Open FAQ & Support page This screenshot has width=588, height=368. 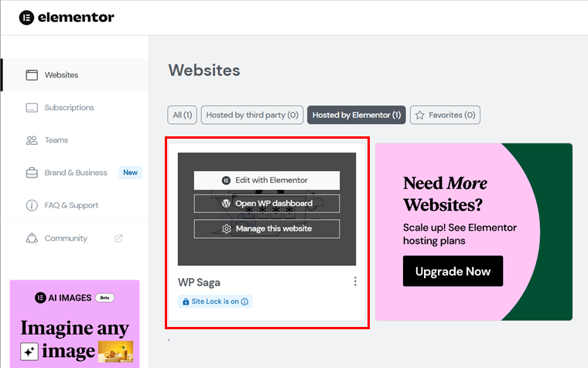pyautogui.click(x=75, y=205)
